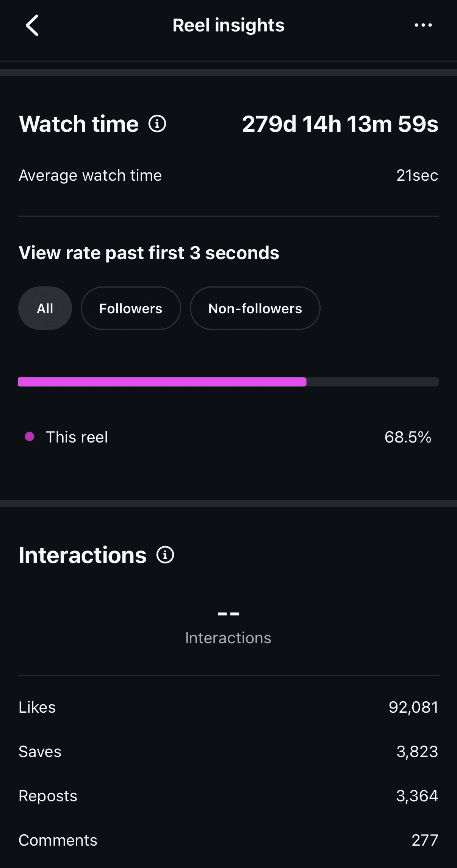Switch to the Followers filter
The image size is (457, 868).
pyautogui.click(x=130, y=308)
